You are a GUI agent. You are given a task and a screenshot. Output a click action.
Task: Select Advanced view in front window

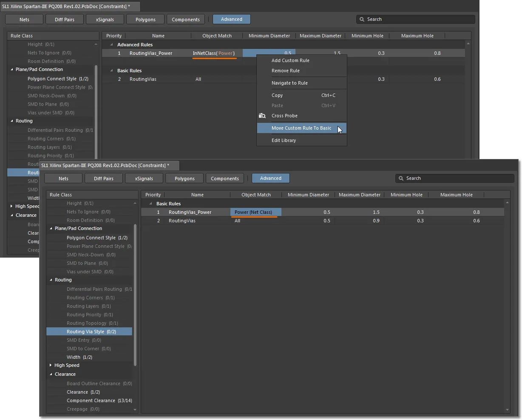271,178
